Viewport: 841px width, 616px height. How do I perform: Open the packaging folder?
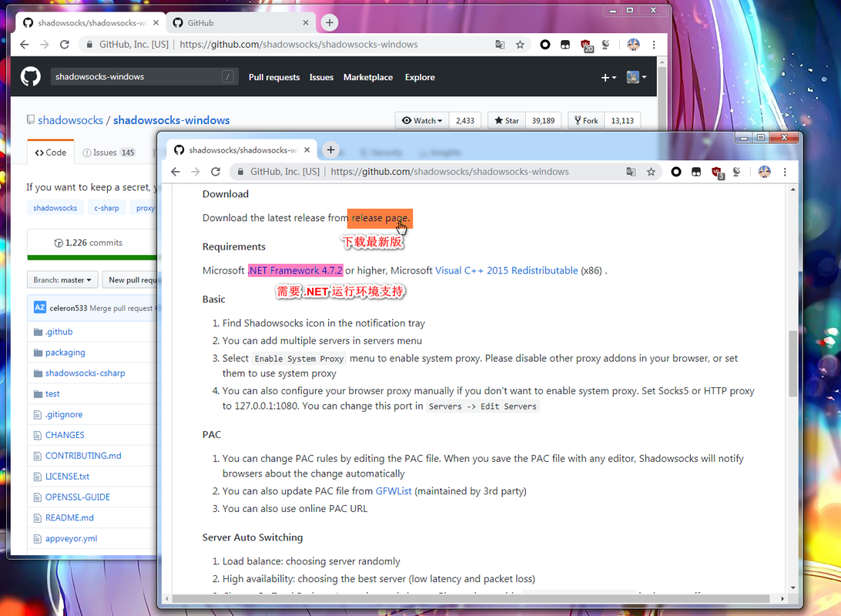tap(65, 352)
